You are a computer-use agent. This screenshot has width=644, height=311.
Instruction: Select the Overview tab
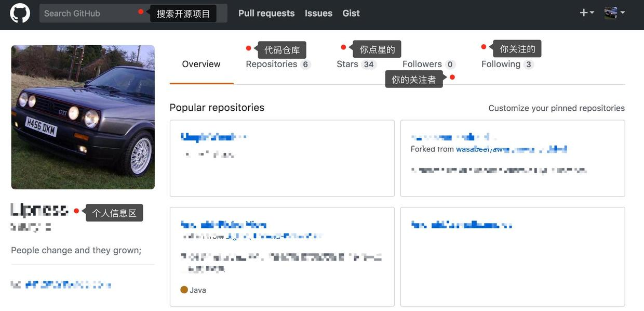coord(201,63)
